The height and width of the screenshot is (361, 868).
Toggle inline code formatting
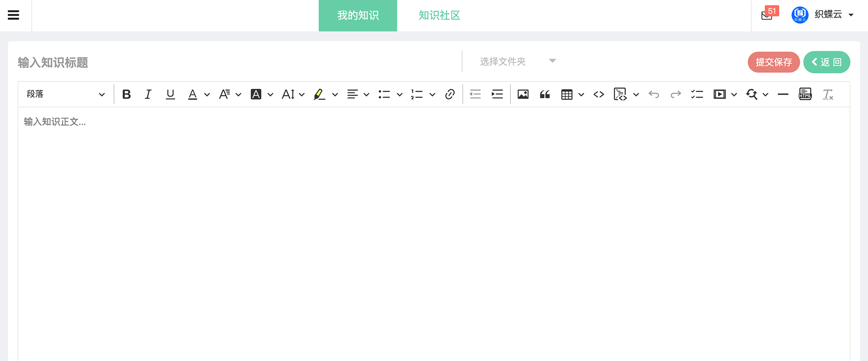599,94
